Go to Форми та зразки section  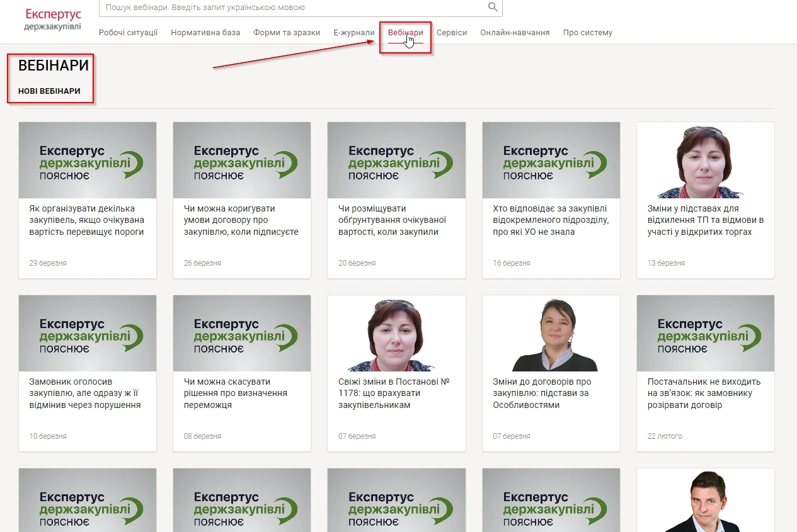[x=287, y=33]
